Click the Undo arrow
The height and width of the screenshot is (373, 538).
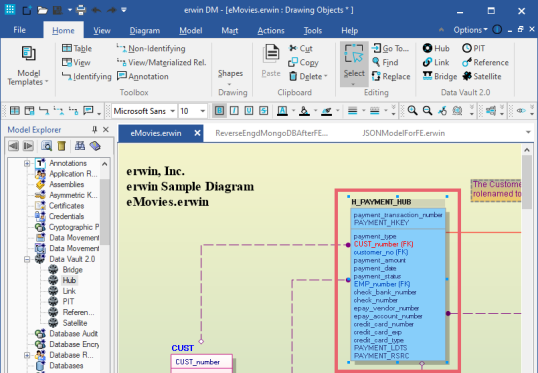[x=96, y=10]
